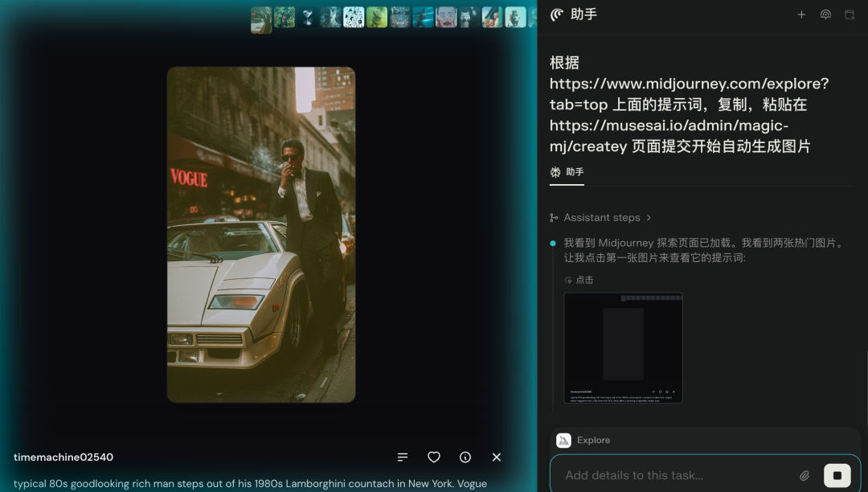Select the 助手 tab under the request
The image size is (868, 492).
(567, 172)
